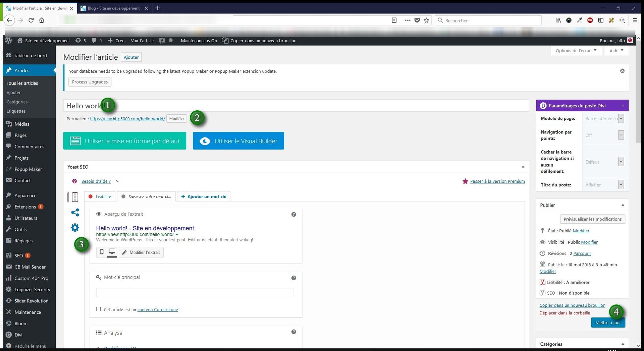
Task: Open help for Aperçu de l'extrait
Action: 293,214
